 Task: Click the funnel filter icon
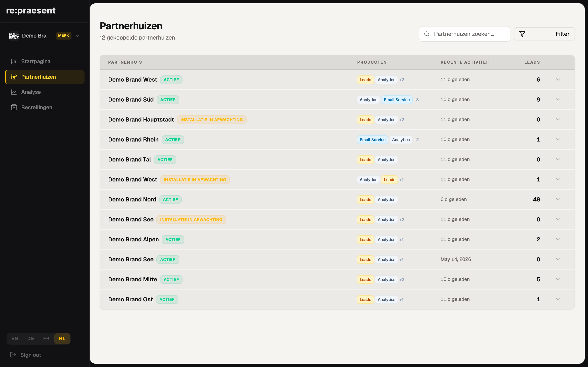pos(522,34)
